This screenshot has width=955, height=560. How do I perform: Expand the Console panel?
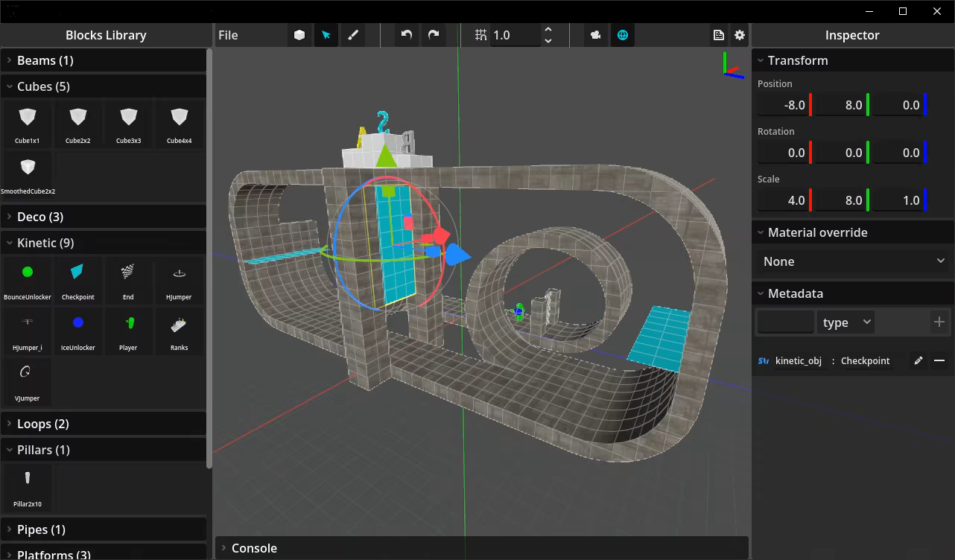[254, 548]
